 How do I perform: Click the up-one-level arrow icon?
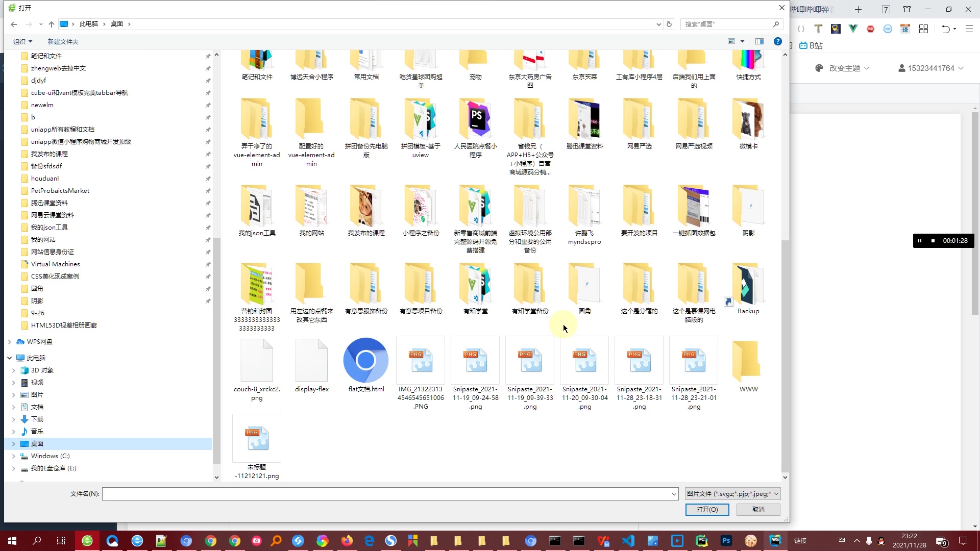[x=52, y=24]
